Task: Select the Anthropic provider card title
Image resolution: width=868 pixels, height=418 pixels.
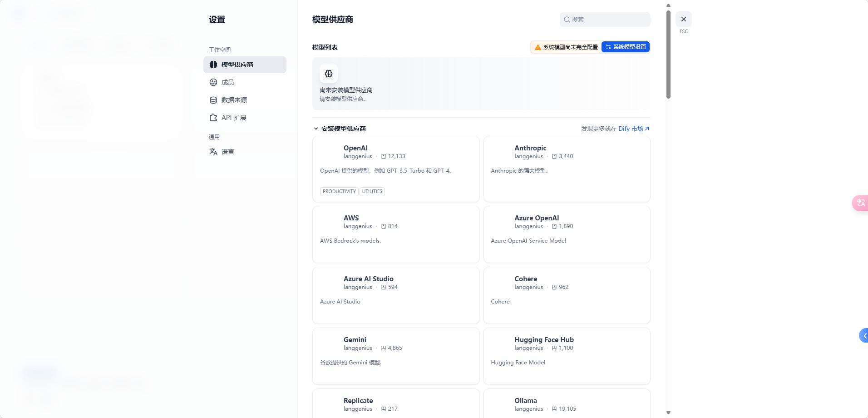Action: pos(530,148)
